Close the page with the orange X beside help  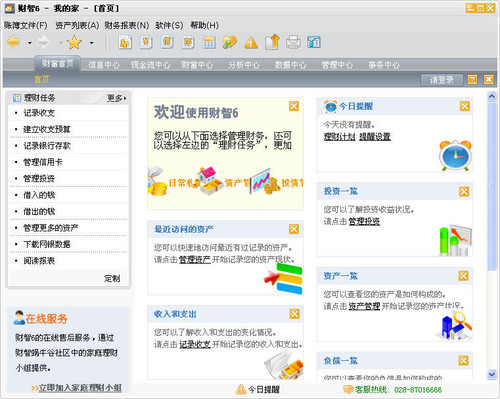tap(489, 80)
